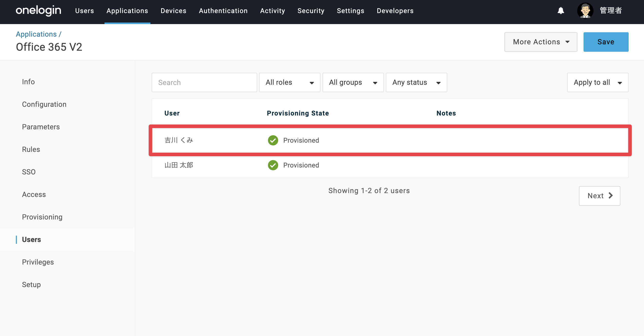
Task: Click the User column header
Action: pos(172,113)
